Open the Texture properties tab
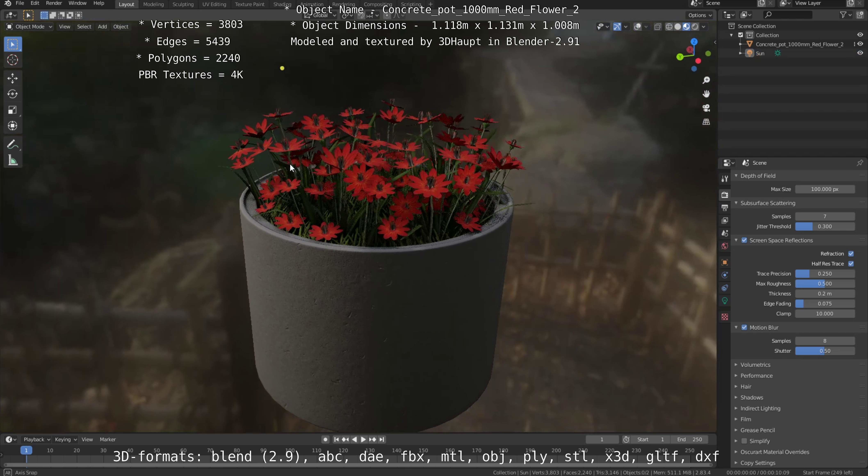Viewport: 868px width, 476px height. [724, 317]
